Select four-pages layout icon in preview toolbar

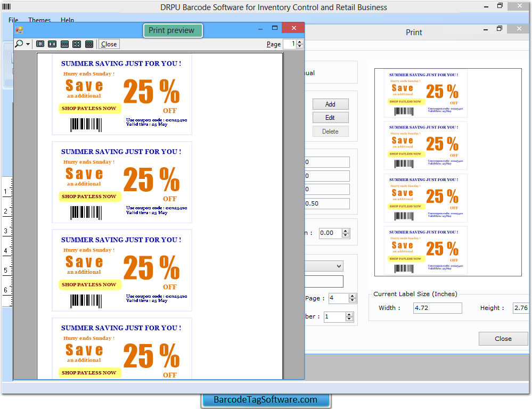tap(77, 44)
